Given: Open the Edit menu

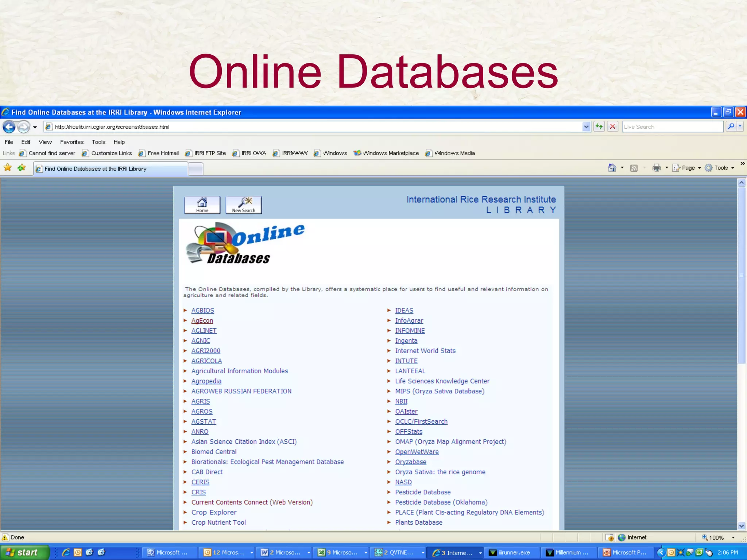Looking at the screenshot, I should coord(26,142).
